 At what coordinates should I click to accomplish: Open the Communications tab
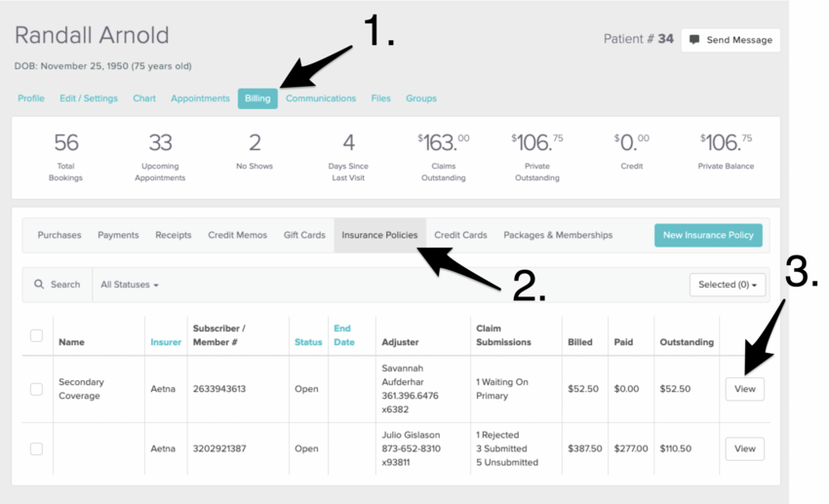pos(321,98)
